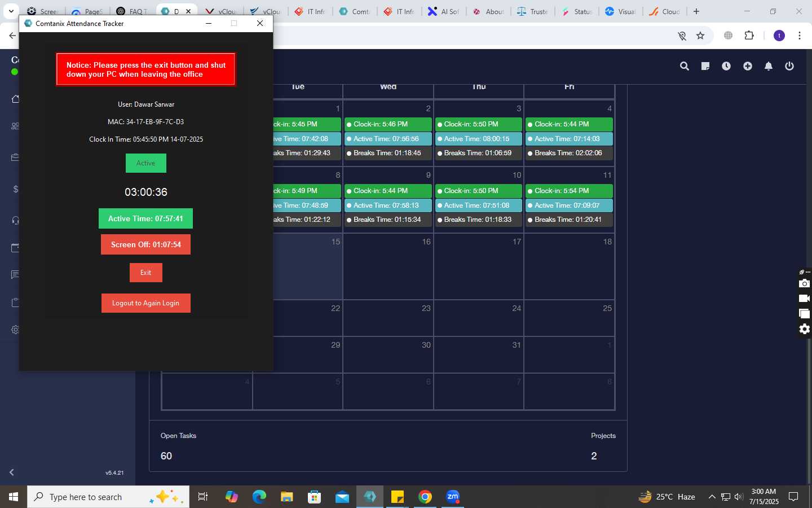812x508 pixels.
Task: Expand the tab search dropdown arrow
Action: [x=11, y=11]
